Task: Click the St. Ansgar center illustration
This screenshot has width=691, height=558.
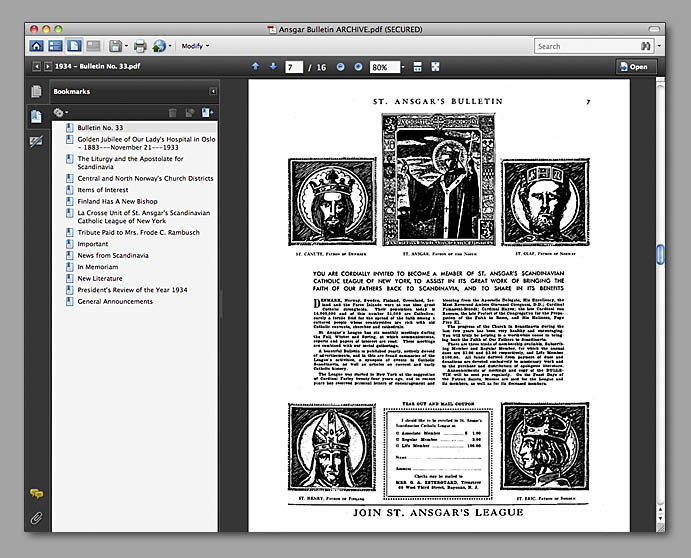Action: [438, 180]
